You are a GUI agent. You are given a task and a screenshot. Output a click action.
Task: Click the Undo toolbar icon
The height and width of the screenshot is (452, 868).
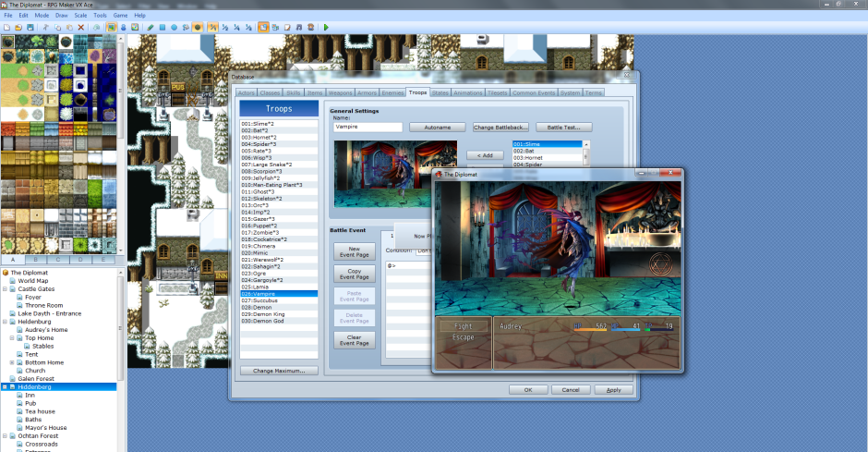[96, 27]
